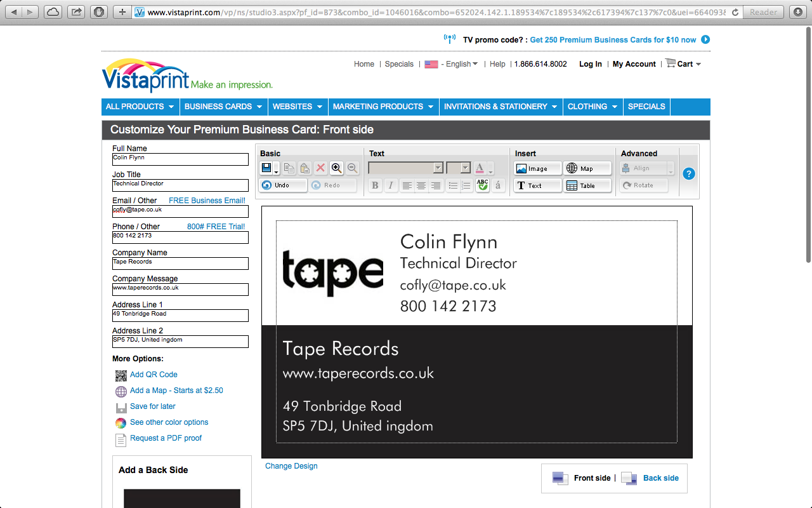The image size is (812, 508).
Task: Click Safari Share button
Action: [x=76, y=12]
